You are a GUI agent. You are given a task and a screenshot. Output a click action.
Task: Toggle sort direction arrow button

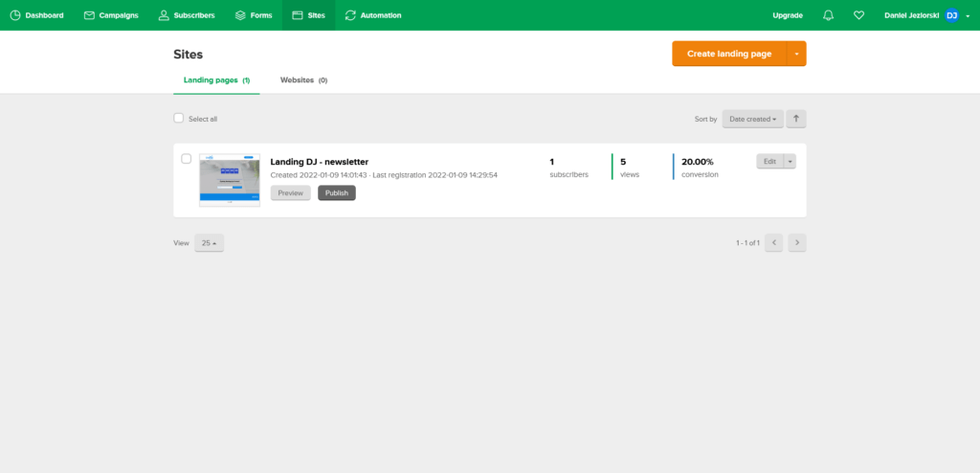[x=796, y=119]
